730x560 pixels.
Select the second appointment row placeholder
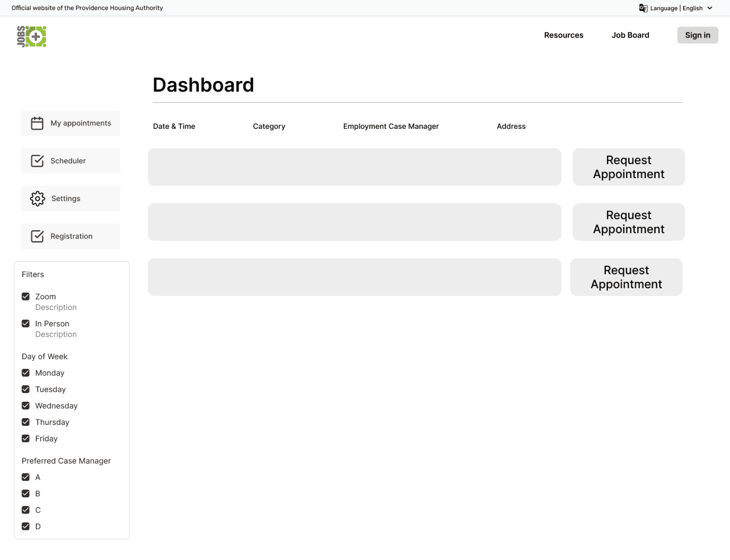click(x=354, y=222)
